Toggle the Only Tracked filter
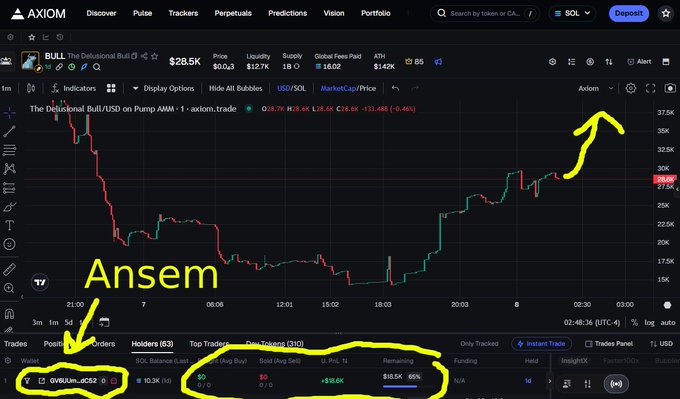680x399 pixels. pyautogui.click(x=479, y=344)
